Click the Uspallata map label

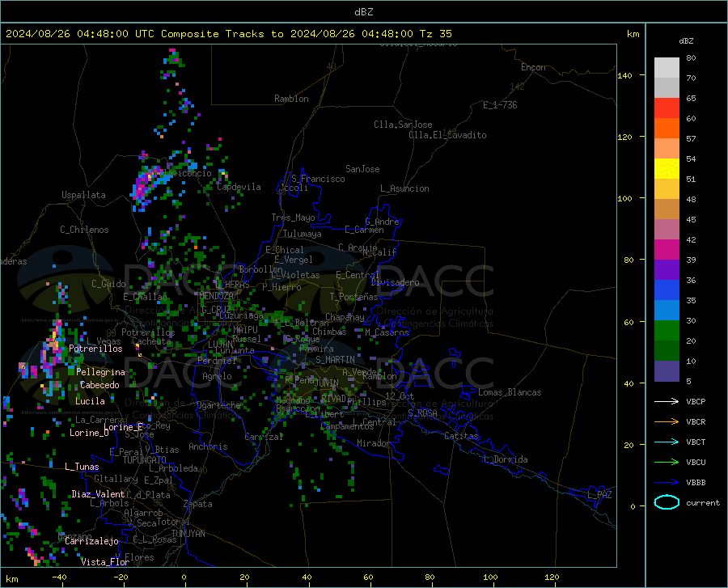point(83,195)
